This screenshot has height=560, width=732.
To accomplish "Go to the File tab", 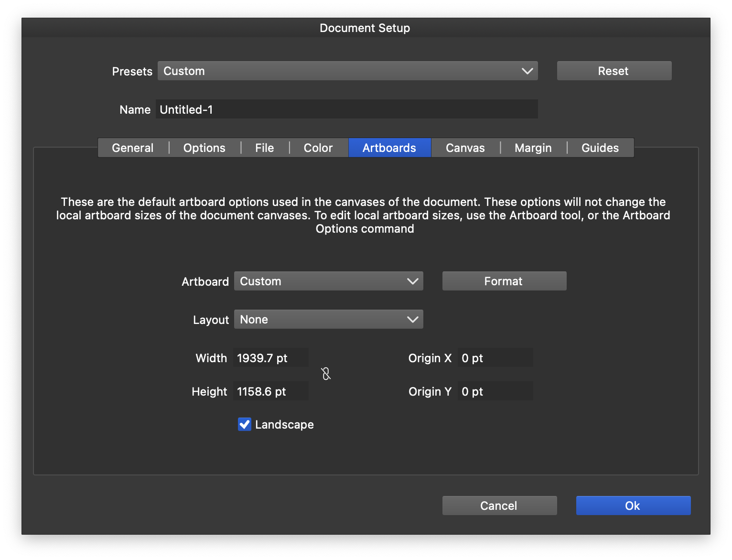I will pyautogui.click(x=264, y=148).
